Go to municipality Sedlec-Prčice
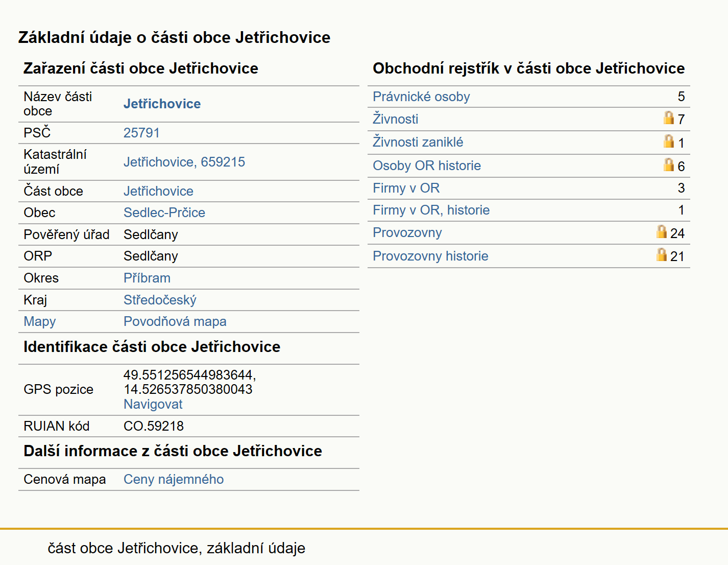The image size is (728, 565). [x=164, y=213]
